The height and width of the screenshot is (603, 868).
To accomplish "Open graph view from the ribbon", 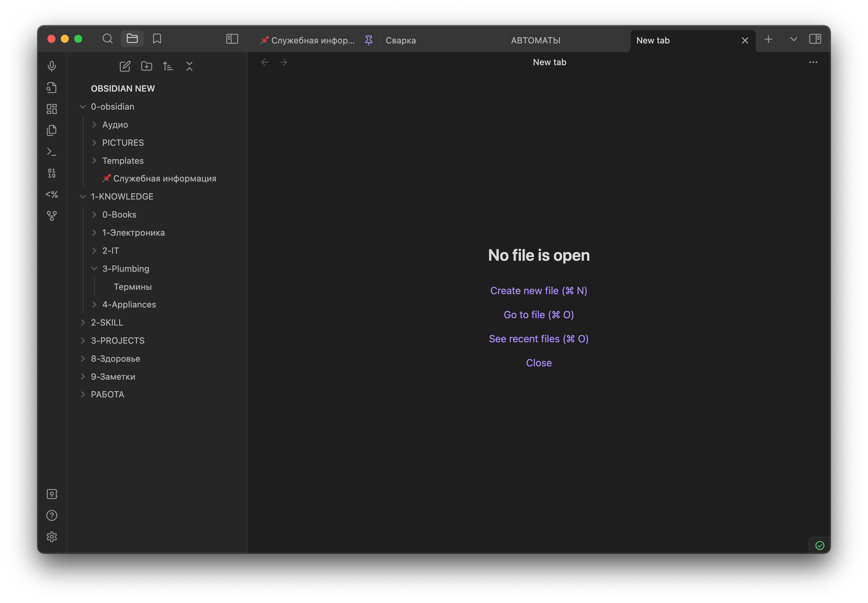I will (x=52, y=216).
